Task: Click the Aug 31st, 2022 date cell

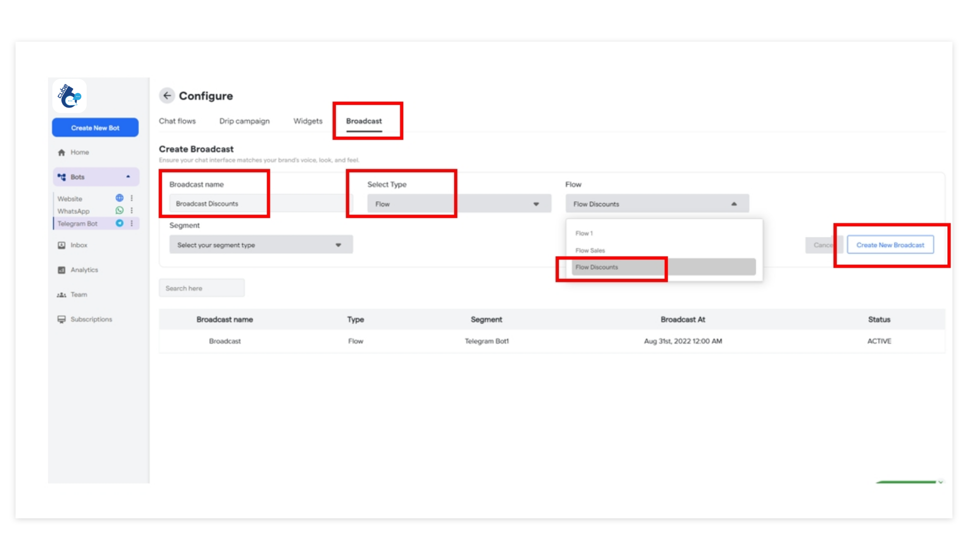Action: 683,341
